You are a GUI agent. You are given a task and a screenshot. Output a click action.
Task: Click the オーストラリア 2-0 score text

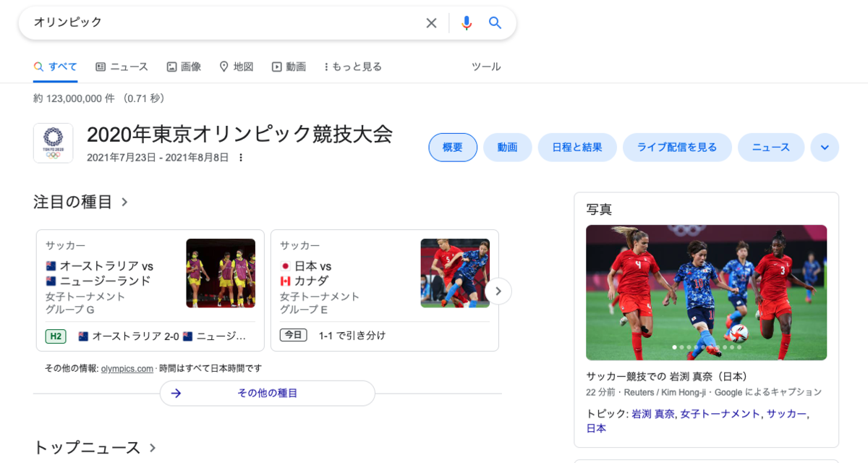[x=135, y=336]
